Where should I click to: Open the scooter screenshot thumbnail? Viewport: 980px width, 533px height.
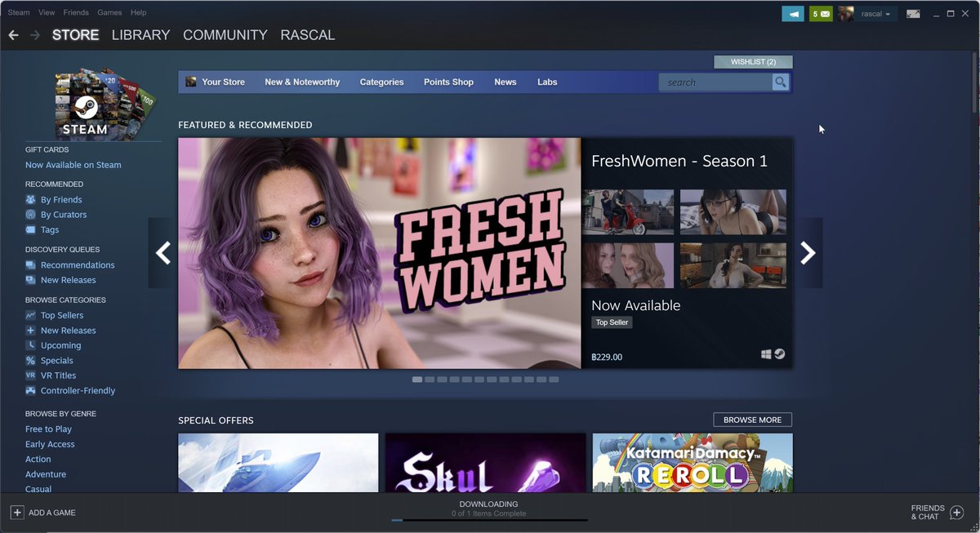(628, 212)
